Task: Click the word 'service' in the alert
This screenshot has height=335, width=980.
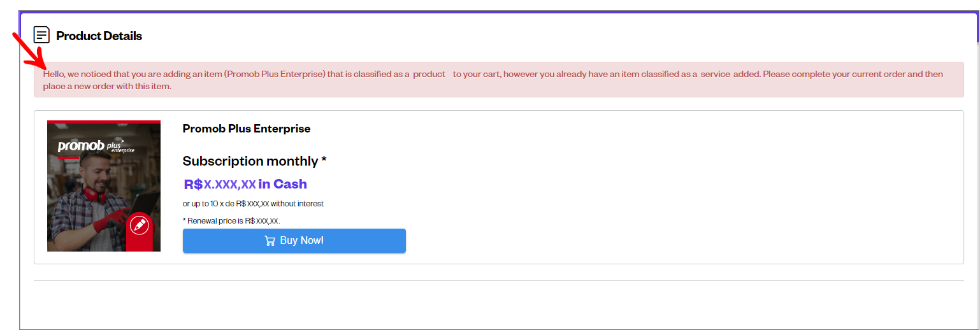Action: click(715, 74)
